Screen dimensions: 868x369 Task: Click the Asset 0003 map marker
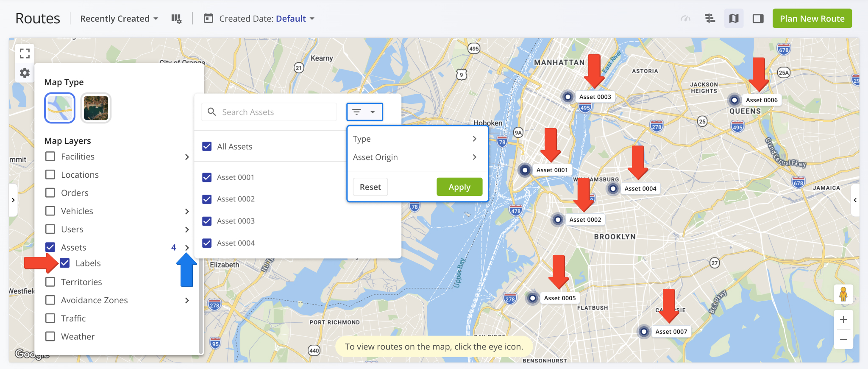pyautogui.click(x=568, y=97)
